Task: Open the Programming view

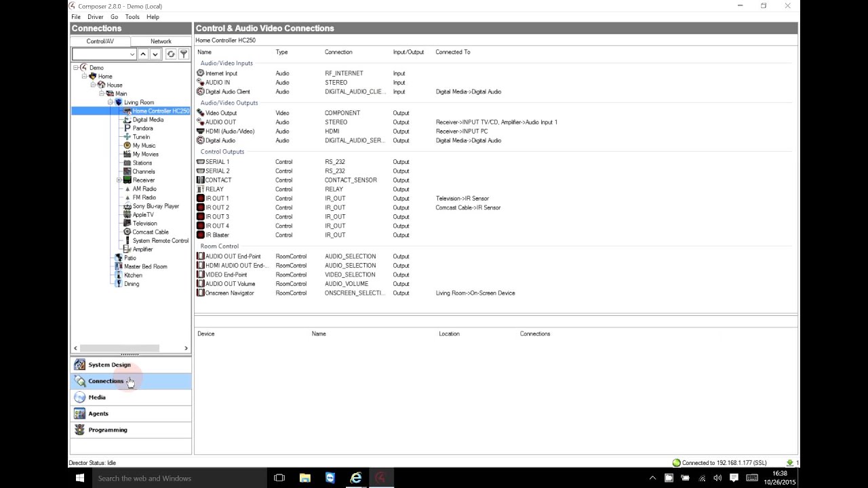Action: (131, 430)
